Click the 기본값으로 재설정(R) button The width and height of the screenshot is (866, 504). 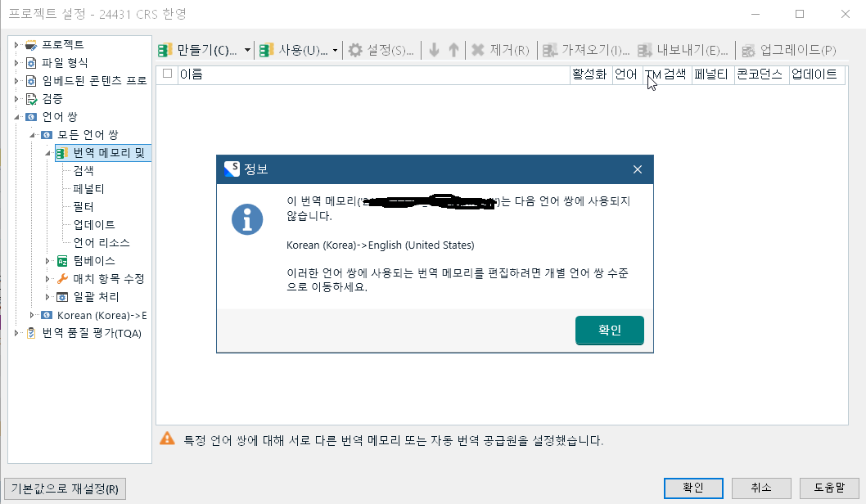[65, 488]
